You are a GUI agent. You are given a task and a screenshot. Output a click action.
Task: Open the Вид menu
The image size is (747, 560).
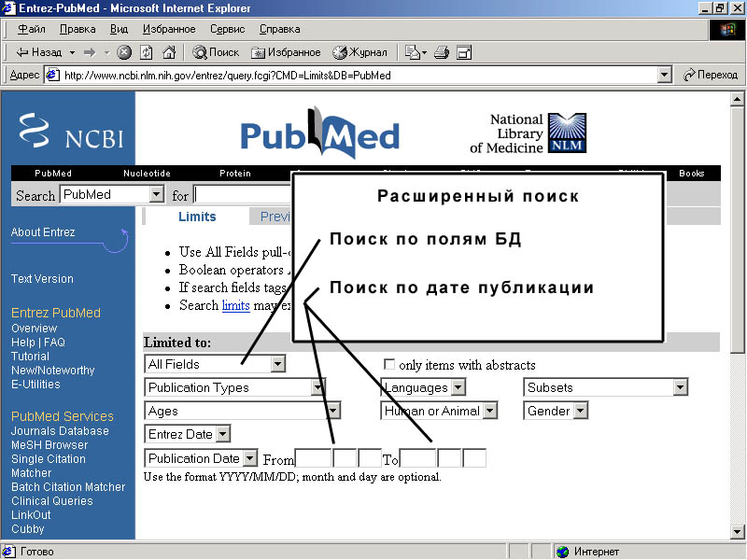(119, 29)
